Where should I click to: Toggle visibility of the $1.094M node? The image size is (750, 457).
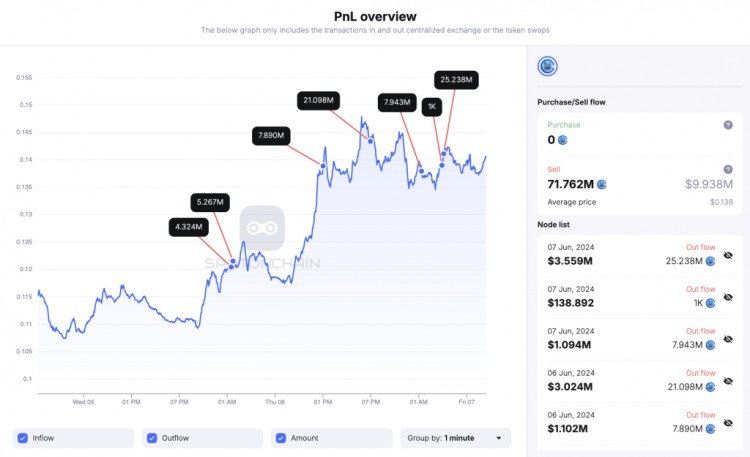coord(728,339)
